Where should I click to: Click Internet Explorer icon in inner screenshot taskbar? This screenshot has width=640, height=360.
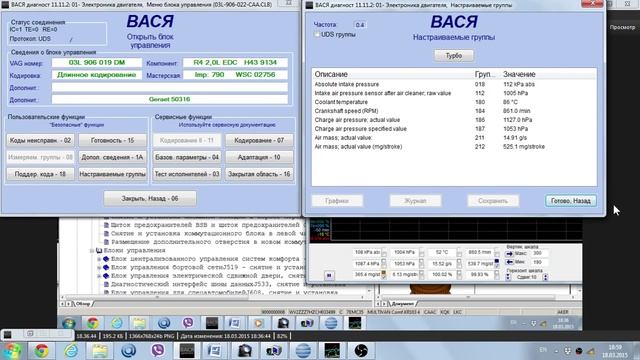[x=116, y=323]
